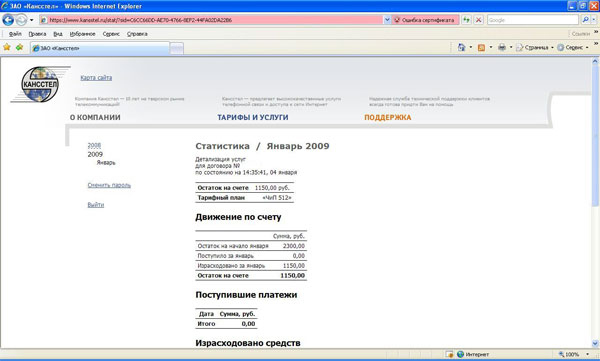The width and height of the screenshot is (600, 361).
Task: Click the Кансстел globe logo
Action: point(40,84)
